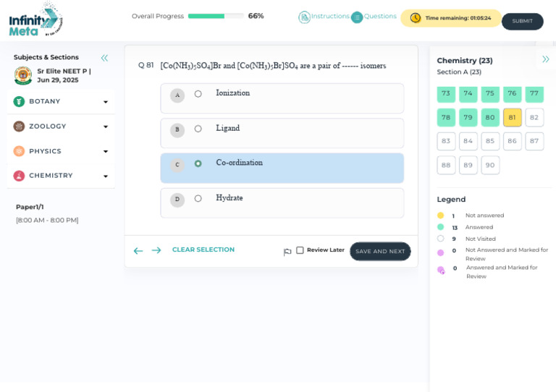Click the Not Visited legend circle
556x392 pixels.
[440, 239]
